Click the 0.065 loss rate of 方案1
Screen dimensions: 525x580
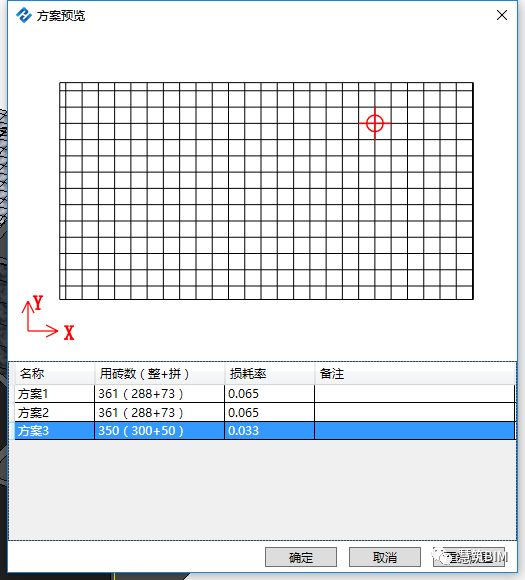click(x=269, y=394)
